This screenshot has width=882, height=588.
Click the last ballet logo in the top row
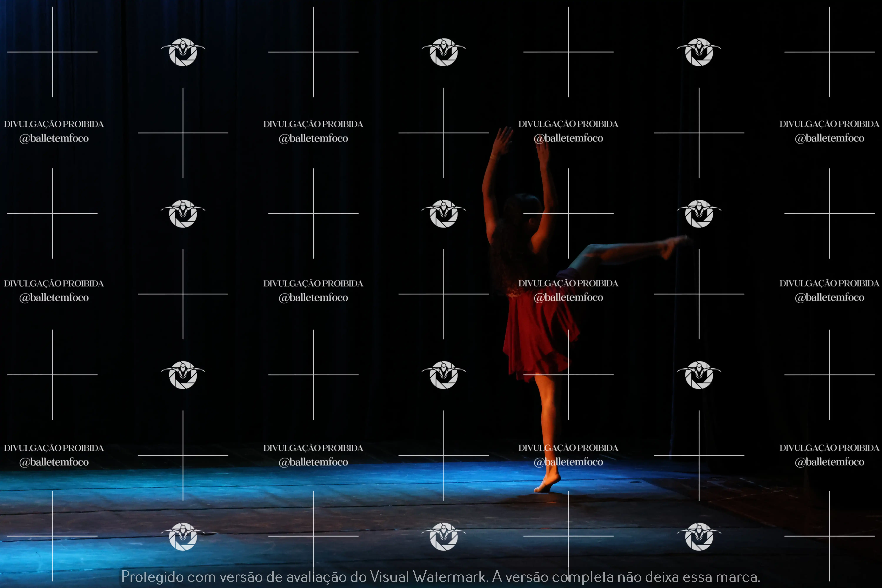699,52
